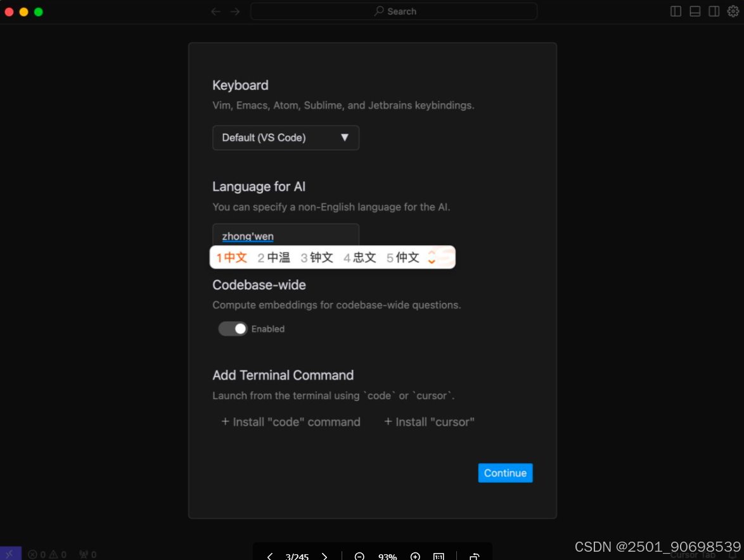Toggle the primary sidebar layout icon
This screenshot has width=744, height=560.
tap(676, 11)
